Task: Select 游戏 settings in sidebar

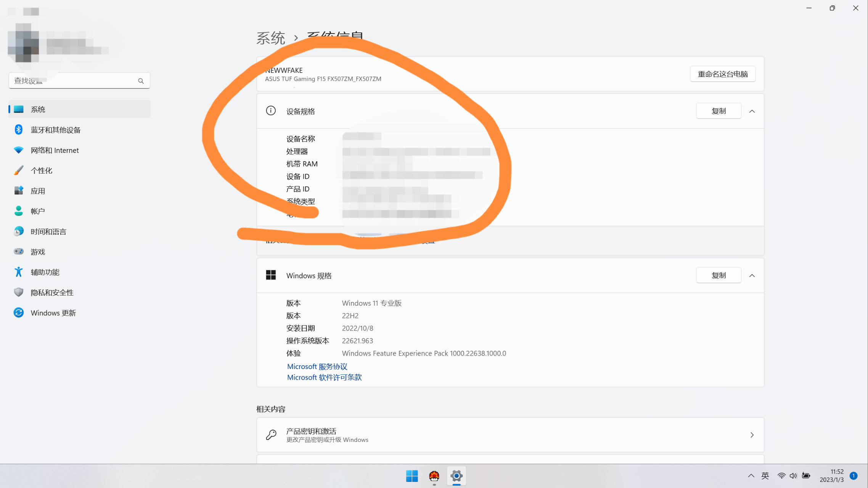Action: click(x=38, y=251)
